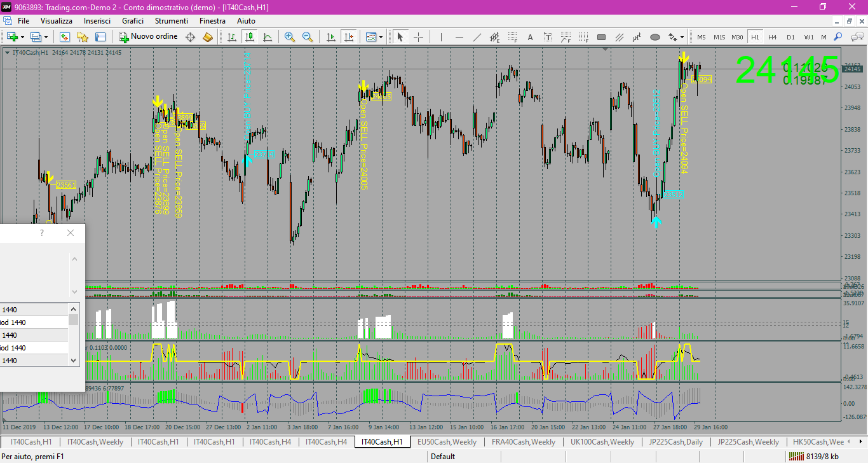868x463 pixels.
Task: Toggle chart shift button
Action: [348, 37]
